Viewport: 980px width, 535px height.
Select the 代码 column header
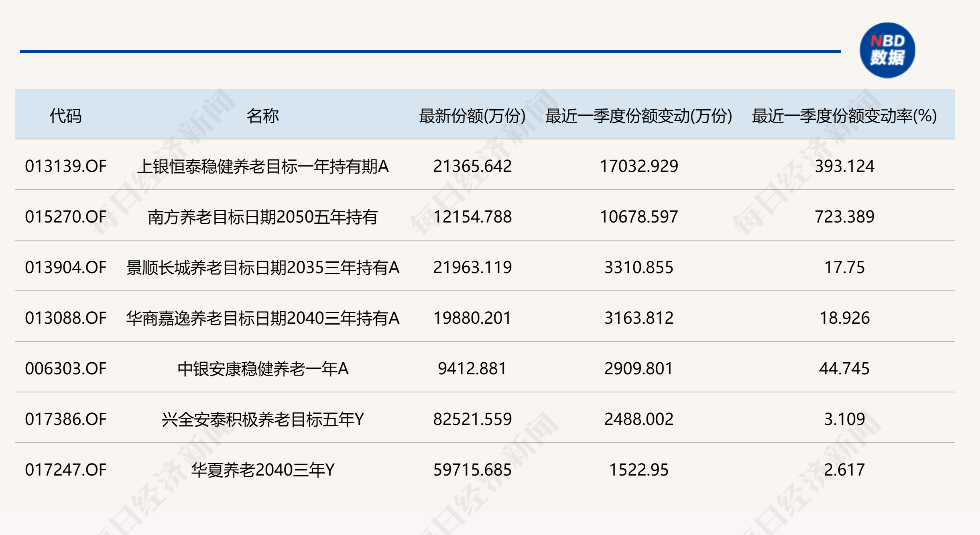(x=65, y=116)
